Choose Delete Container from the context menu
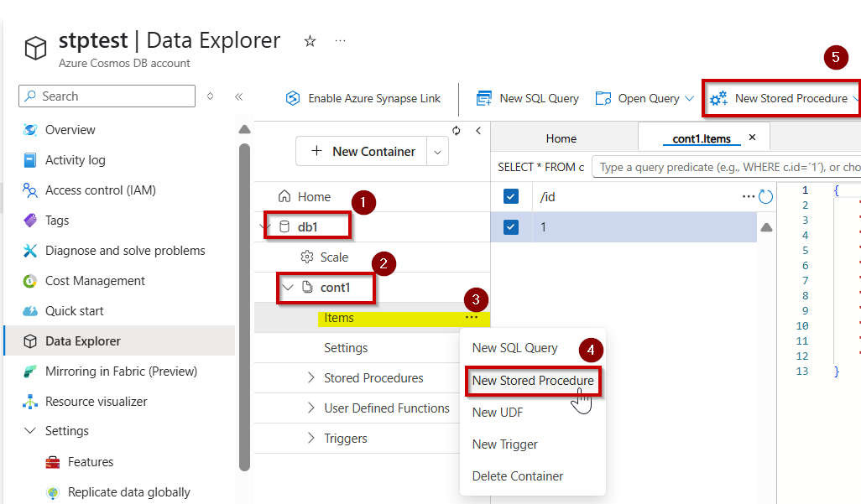This screenshot has height=504, width=861. 517,476
